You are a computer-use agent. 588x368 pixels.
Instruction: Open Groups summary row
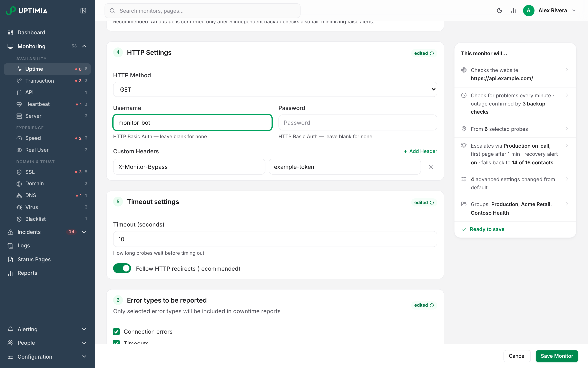point(515,208)
